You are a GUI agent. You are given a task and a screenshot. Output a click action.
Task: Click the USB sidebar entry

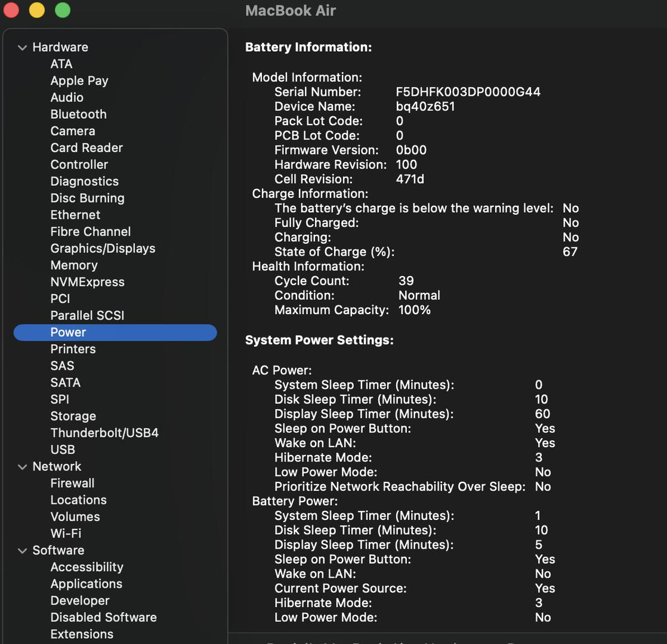63,450
